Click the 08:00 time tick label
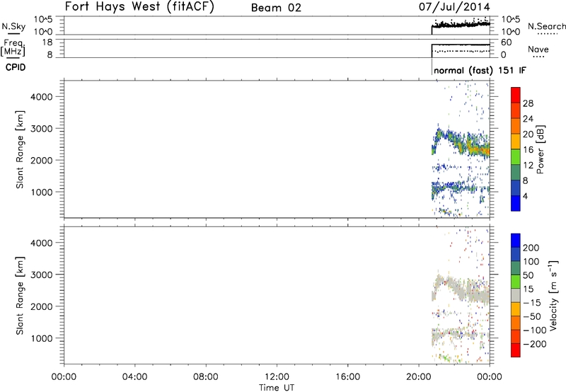 coord(206,377)
